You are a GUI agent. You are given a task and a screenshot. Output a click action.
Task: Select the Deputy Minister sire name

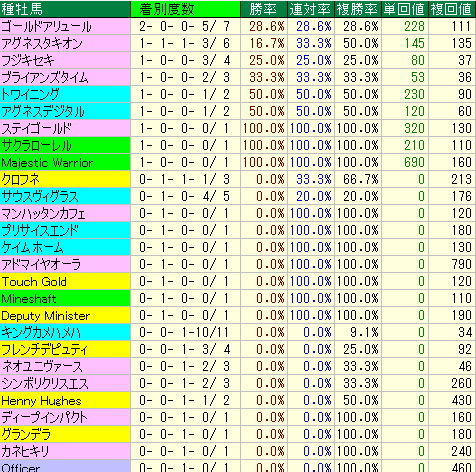46,316
